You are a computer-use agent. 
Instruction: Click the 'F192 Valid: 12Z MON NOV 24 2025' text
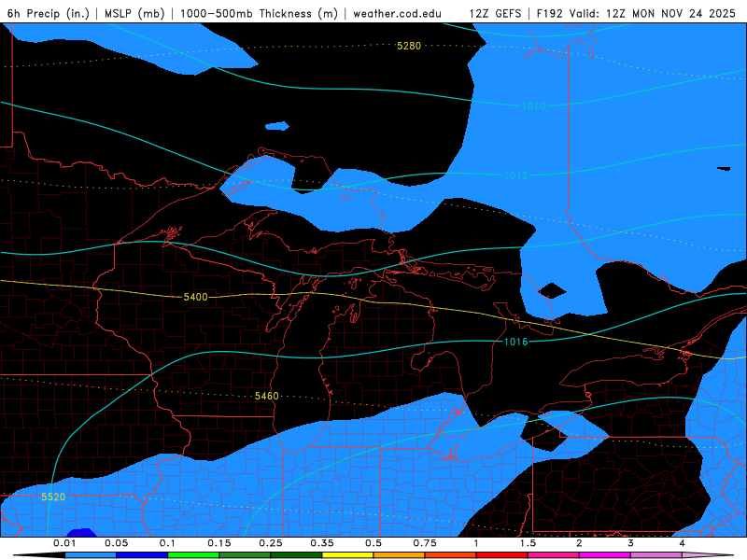[x=636, y=13]
